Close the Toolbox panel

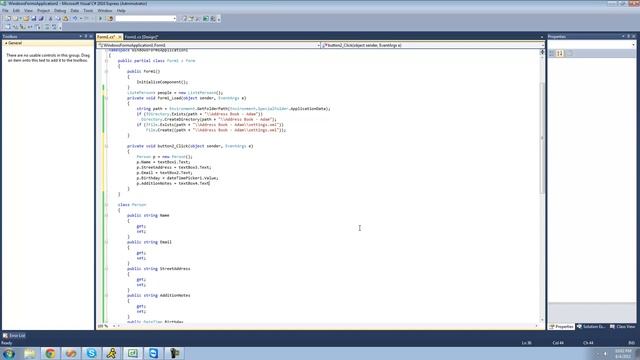(91, 36)
